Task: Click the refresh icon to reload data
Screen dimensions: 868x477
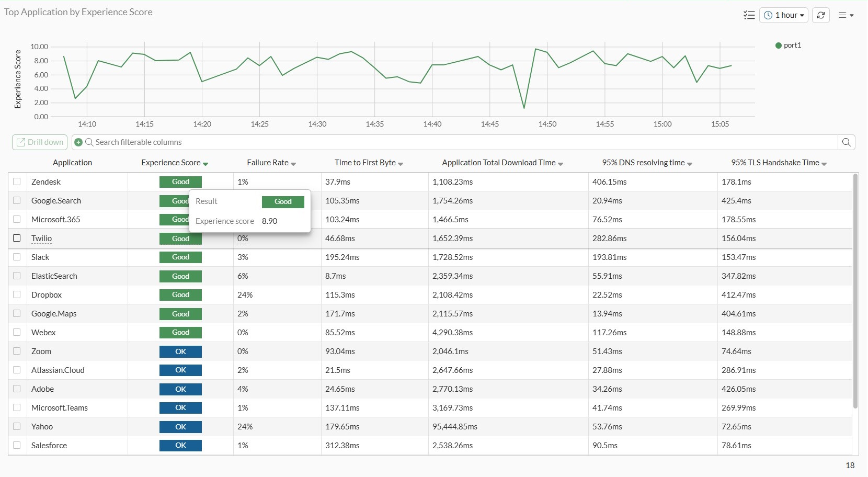Action: 820,15
